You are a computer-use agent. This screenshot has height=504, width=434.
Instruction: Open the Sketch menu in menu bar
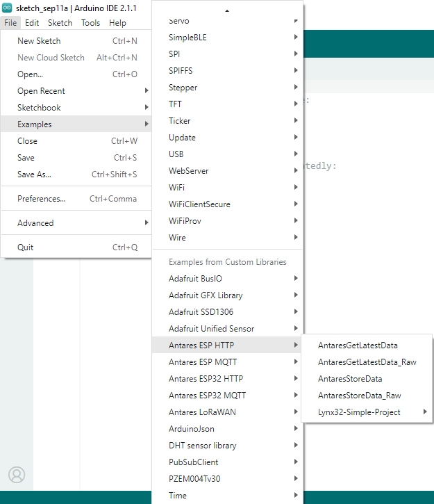point(60,23)
